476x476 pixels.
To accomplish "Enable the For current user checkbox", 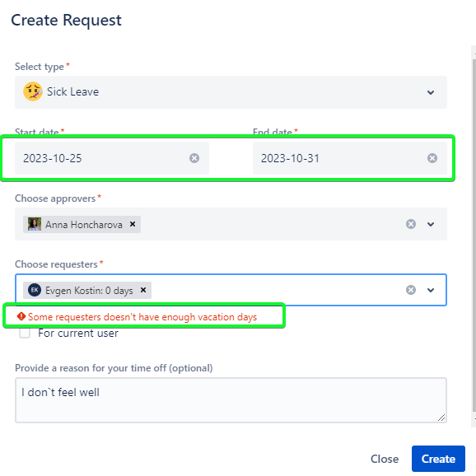I will [25, 333].
